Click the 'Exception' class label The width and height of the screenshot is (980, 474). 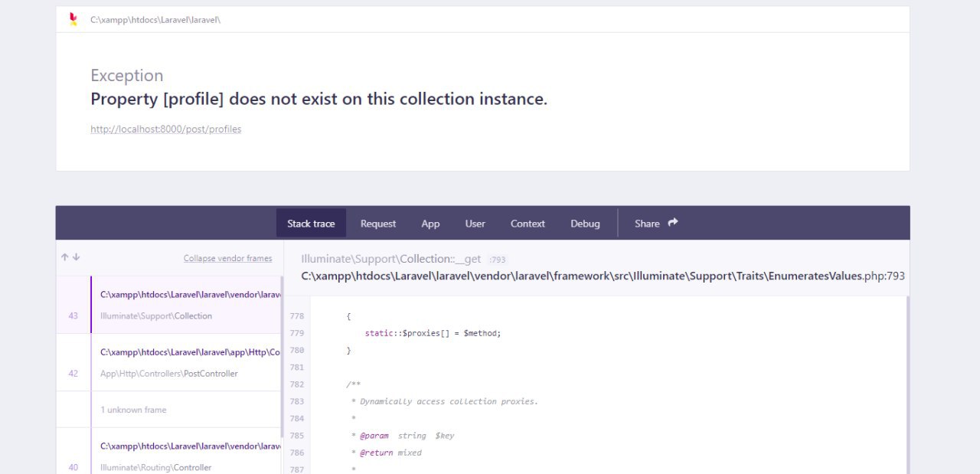pos(127,75)
